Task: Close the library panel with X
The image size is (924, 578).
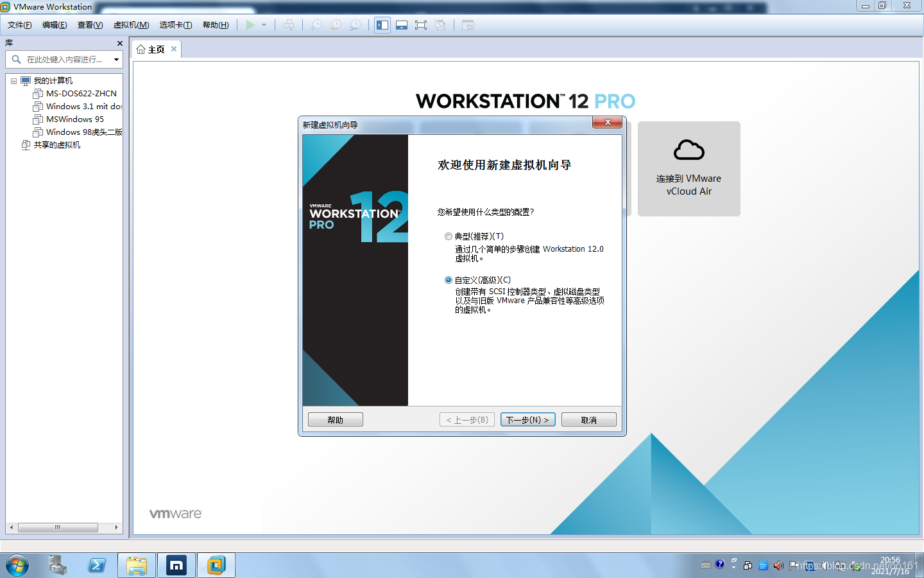Action: tap(119, 43)
